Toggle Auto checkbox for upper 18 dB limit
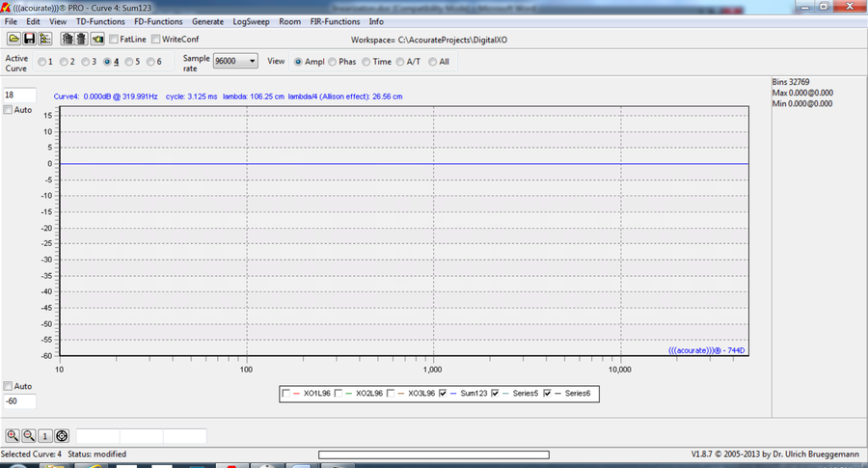868x468 pixels. click(8, 110)
